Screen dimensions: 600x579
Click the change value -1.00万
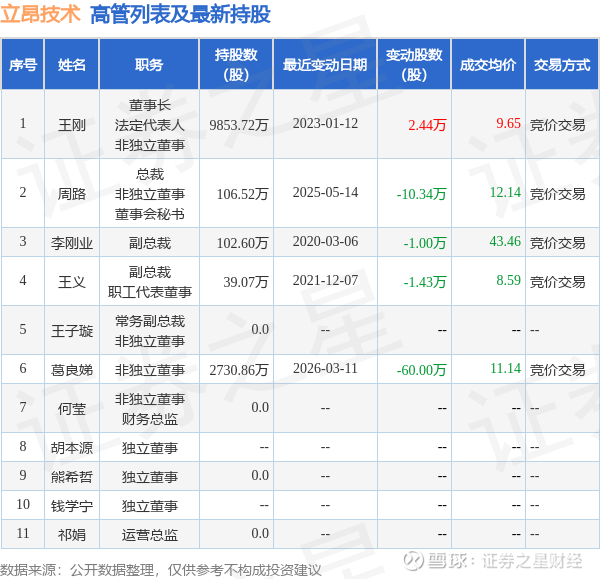tap(425, 243)
